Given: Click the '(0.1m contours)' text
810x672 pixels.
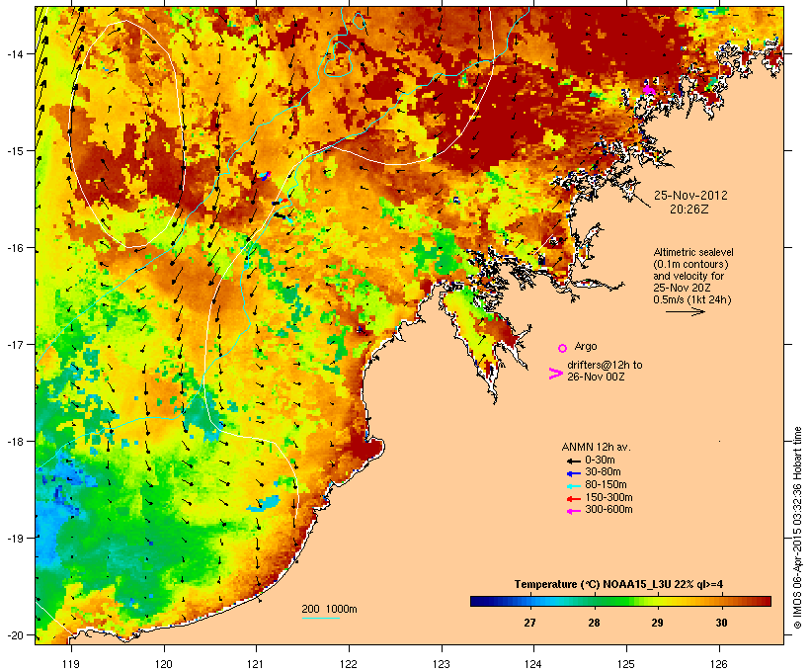Looking at the screenshot, I should coord(690,264).
